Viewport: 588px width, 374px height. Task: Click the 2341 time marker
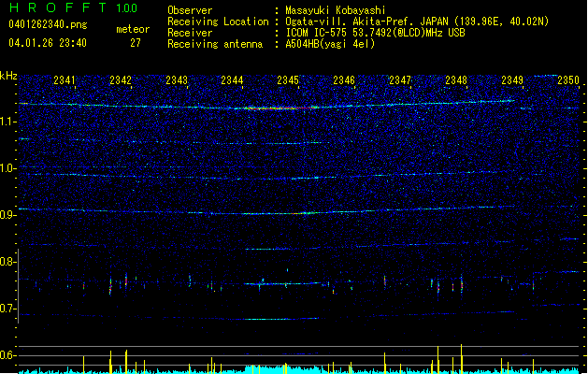click(65, 80)
